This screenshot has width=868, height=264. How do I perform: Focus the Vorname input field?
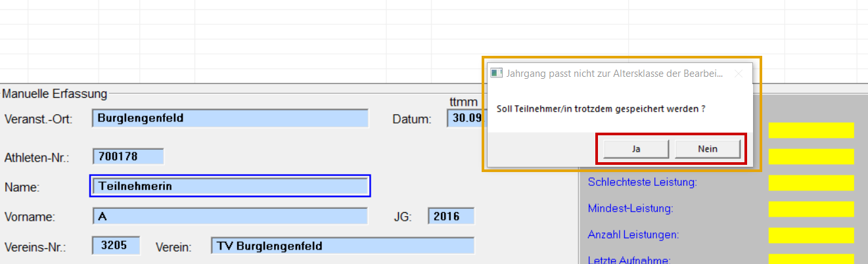pos(230,216)
